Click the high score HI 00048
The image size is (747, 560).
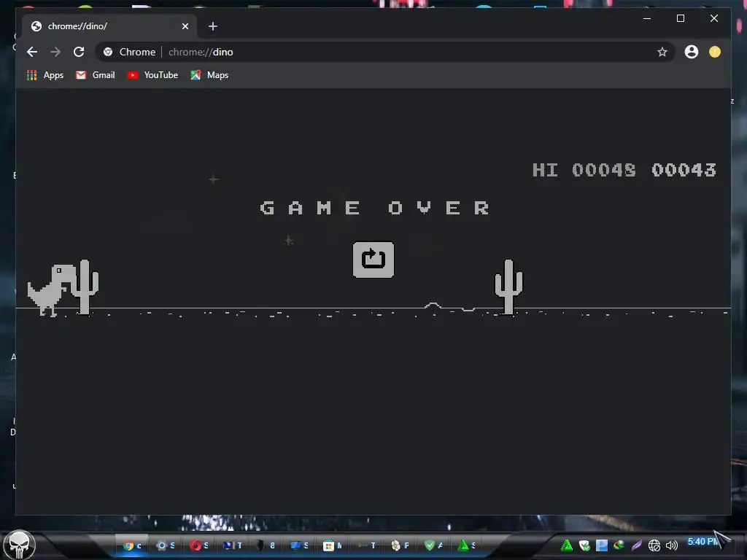pos(584,170)
